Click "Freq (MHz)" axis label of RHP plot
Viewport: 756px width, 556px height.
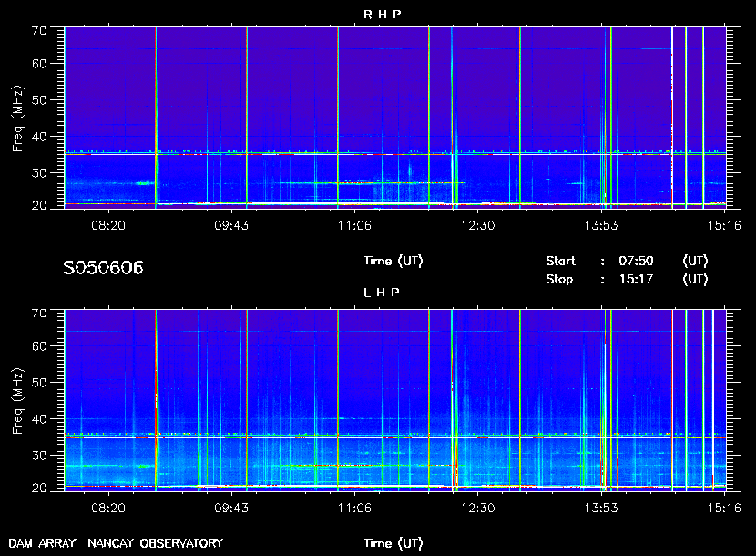[x=18, y=118]
